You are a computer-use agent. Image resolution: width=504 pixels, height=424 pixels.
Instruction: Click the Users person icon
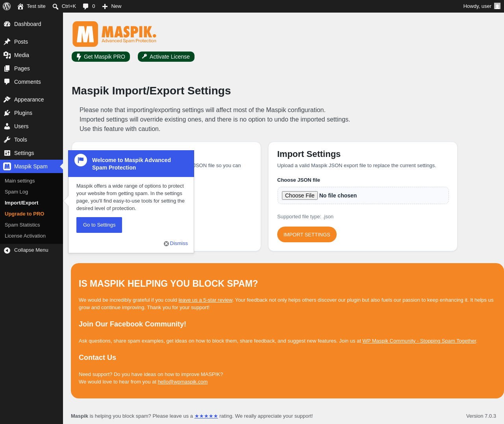7,126
